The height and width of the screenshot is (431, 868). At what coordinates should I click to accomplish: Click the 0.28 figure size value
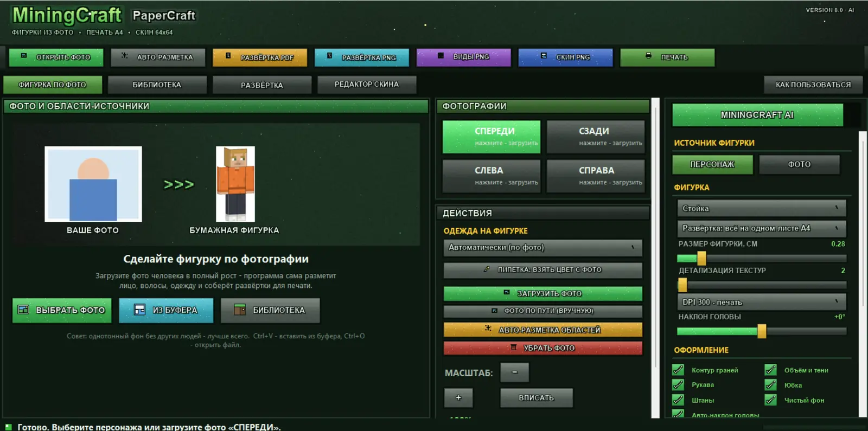point(838,244)
